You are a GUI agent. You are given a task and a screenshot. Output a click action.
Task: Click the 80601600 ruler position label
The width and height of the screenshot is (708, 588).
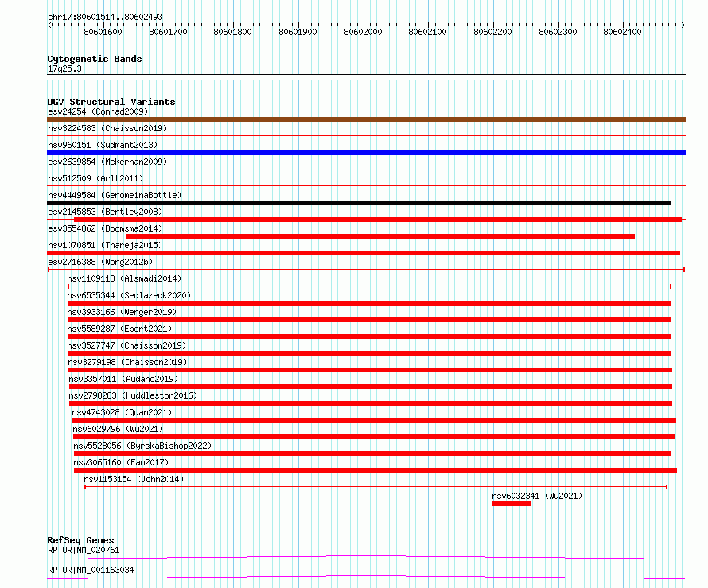[103, 32]
